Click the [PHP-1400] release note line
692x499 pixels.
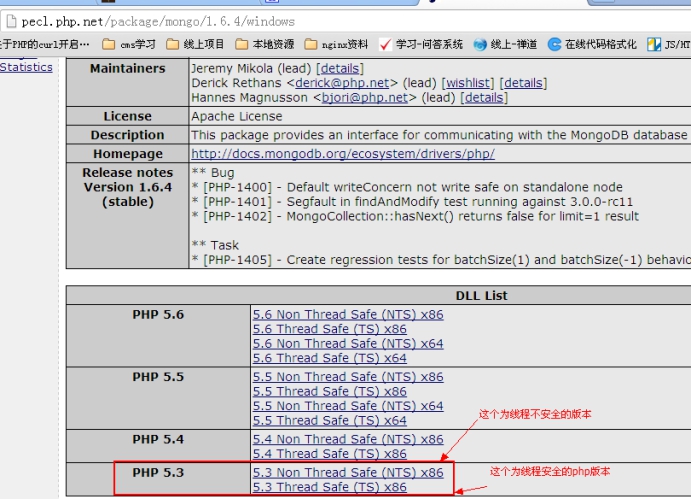click(x=407, y=187)
